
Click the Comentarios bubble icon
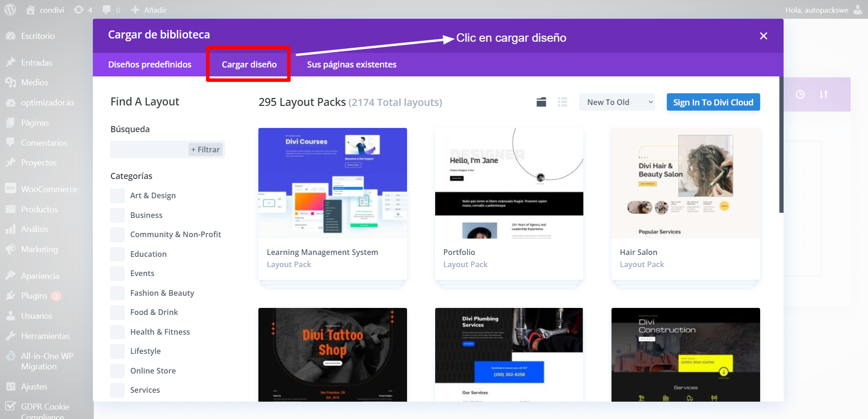(10, 142)
